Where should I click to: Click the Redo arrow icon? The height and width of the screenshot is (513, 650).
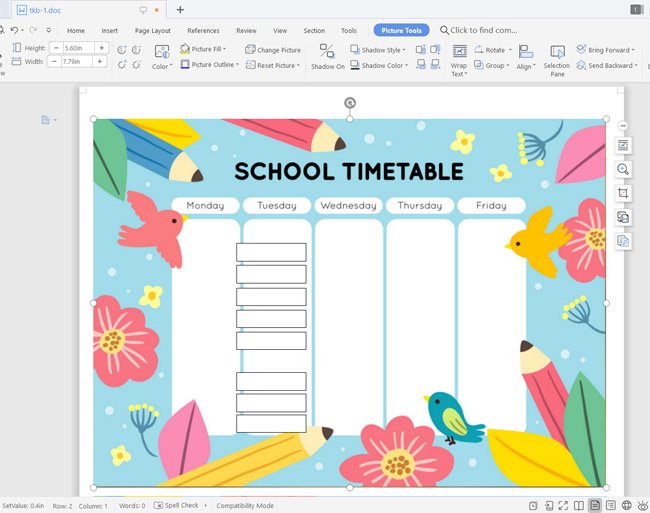coord(33,30)
